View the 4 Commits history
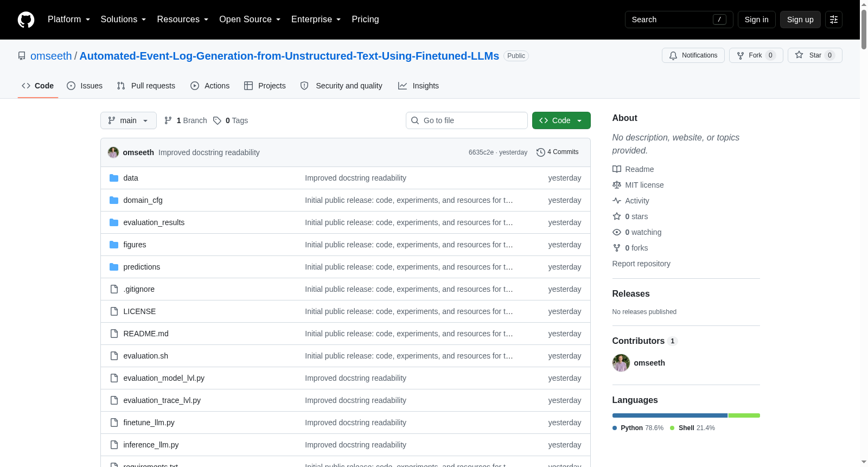The image size is (868, 467). (557, 152)
